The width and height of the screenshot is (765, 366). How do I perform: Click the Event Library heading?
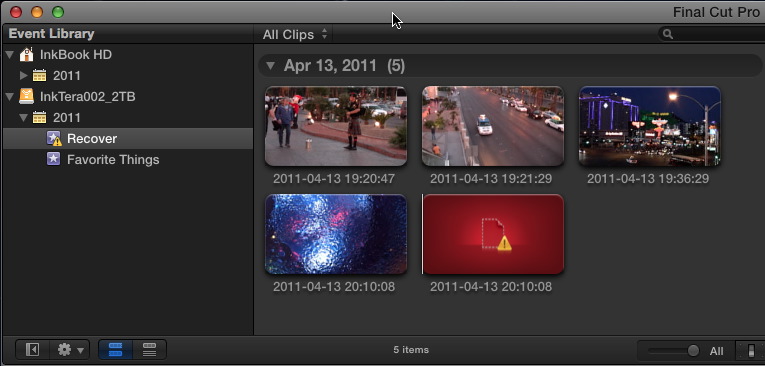(x=51, y=34)
